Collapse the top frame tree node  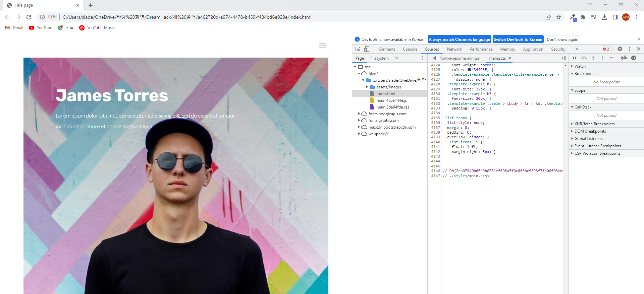(355, 67)
